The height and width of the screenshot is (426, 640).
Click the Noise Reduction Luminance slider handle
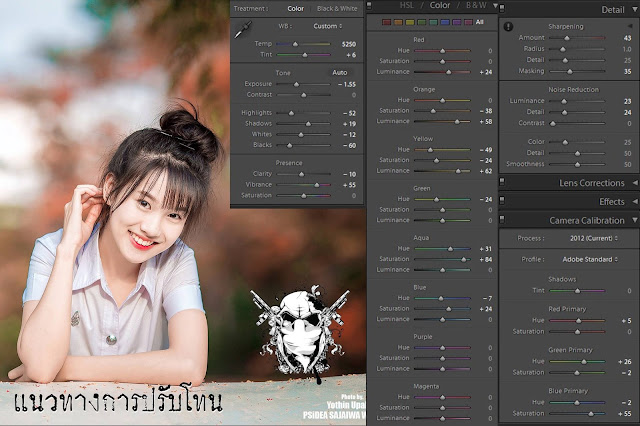[564, 101]
